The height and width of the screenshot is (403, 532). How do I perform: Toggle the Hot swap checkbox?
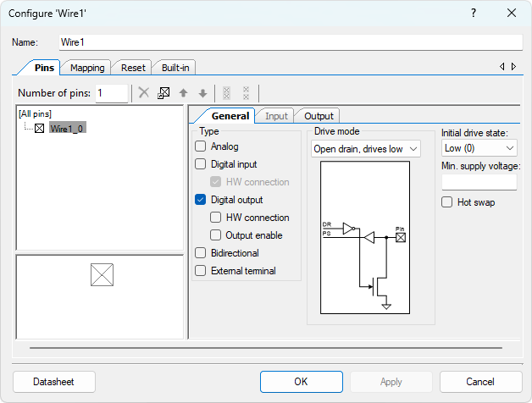pos(447,202)
